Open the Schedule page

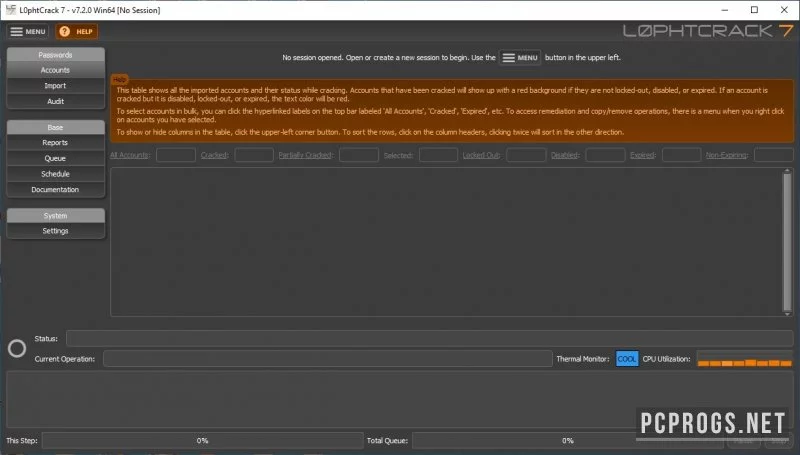[x=56, y=174]
